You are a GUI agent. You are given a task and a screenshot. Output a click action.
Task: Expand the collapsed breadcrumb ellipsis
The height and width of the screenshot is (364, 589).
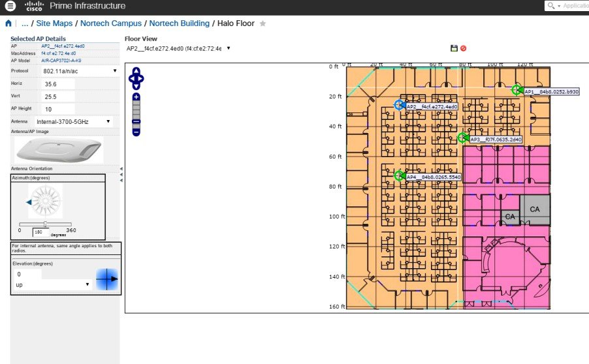coord(25,23)
